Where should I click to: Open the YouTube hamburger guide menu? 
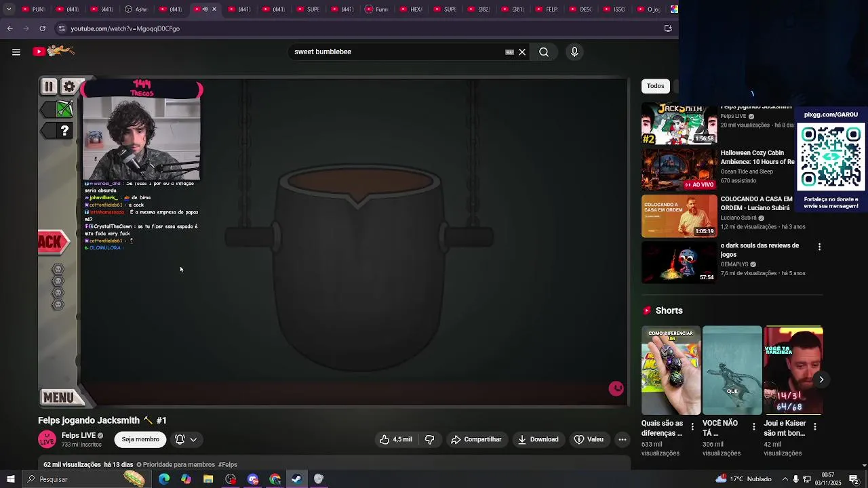click(16, 52)
